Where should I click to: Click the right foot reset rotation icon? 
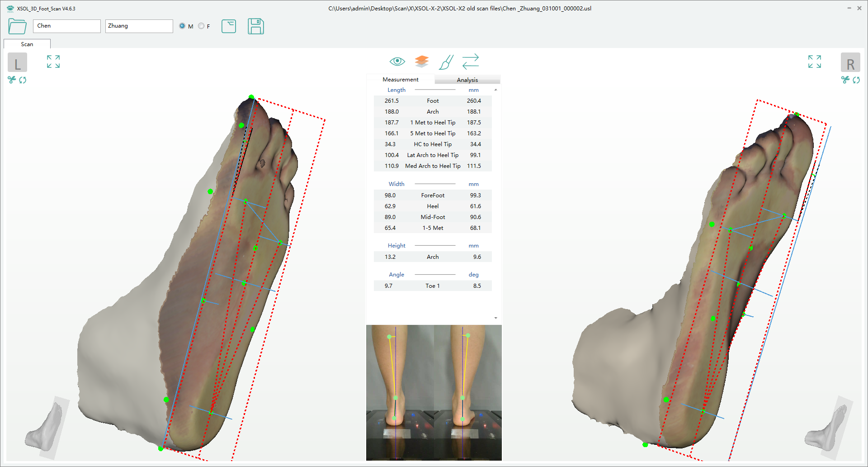856,80
